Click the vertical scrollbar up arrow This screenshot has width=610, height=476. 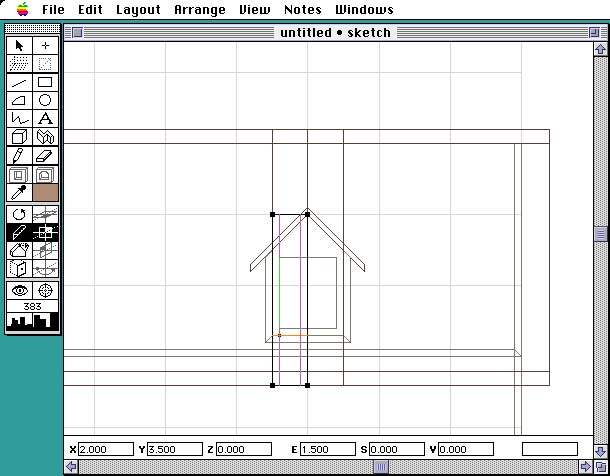click(x=601, y=50)
